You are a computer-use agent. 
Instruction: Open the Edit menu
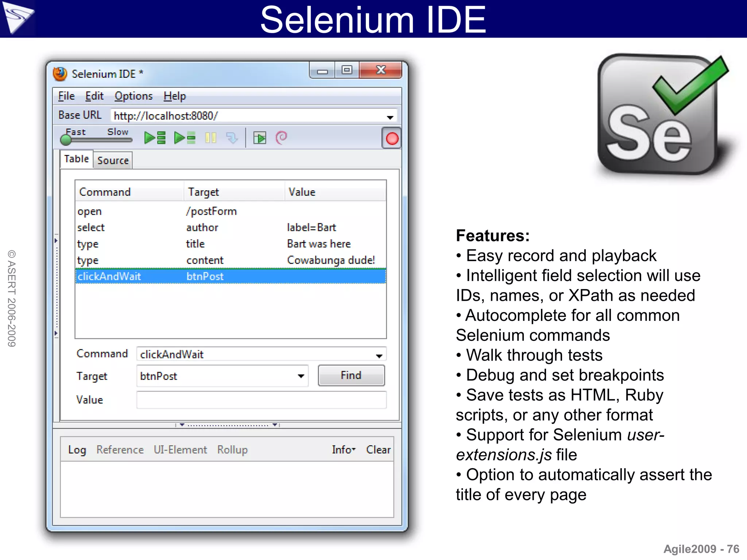[x=94, y=96]
